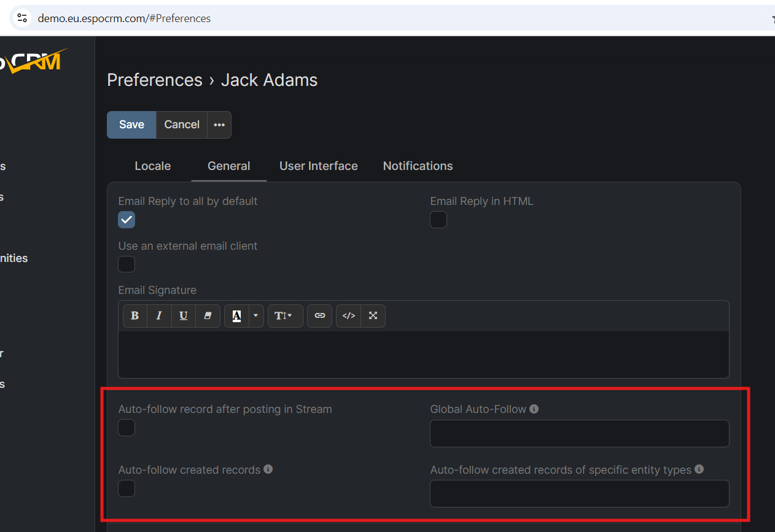Uncheck Email Reply to all by default

[127, 220]
